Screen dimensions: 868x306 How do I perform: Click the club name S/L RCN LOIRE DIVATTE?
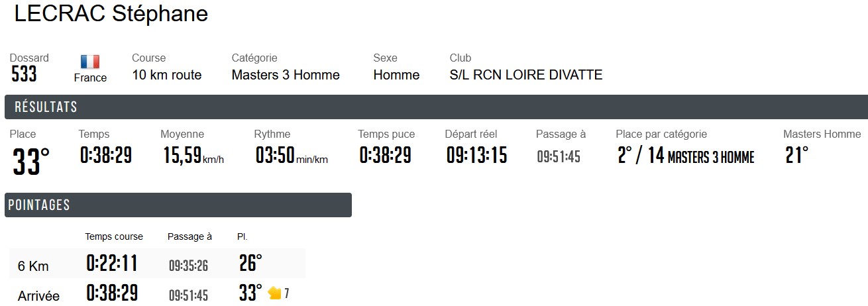point(525,75)
